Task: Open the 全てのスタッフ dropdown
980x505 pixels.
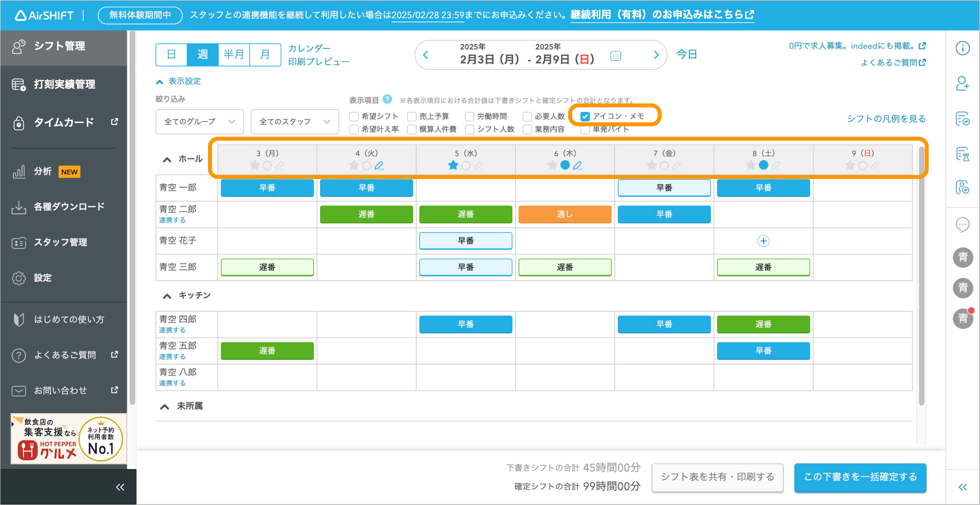Action: click(x=294, y=122)
